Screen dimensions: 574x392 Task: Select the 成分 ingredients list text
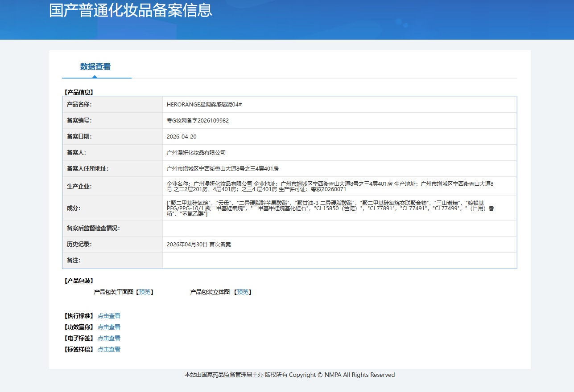330,208
